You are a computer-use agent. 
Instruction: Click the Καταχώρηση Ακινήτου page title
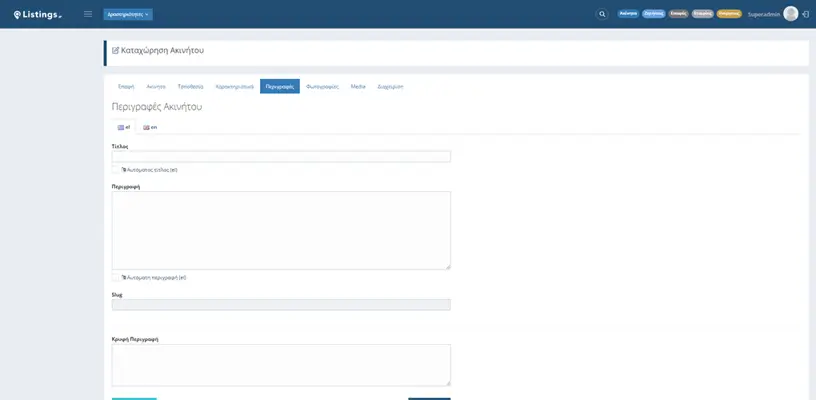coord(162,50)
